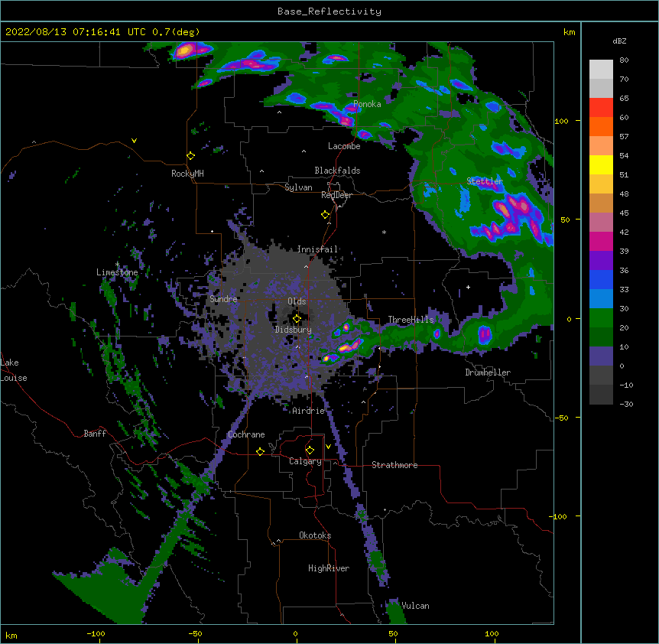Click the orange 60 dBZ legend swatch
659x644 pixels.
601,126
